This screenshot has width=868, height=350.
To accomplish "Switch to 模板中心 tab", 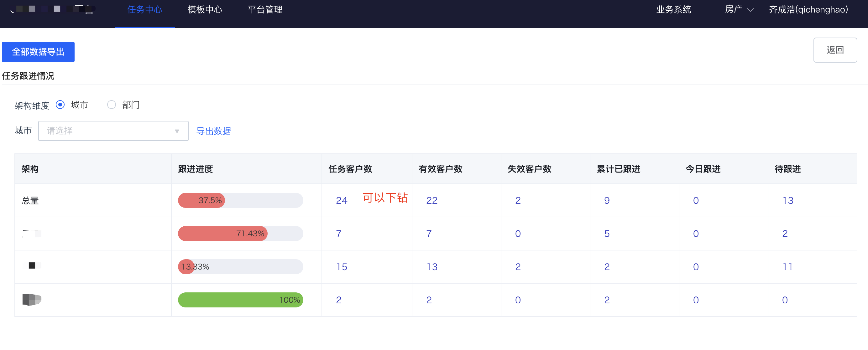I will (x=205, y=9).
